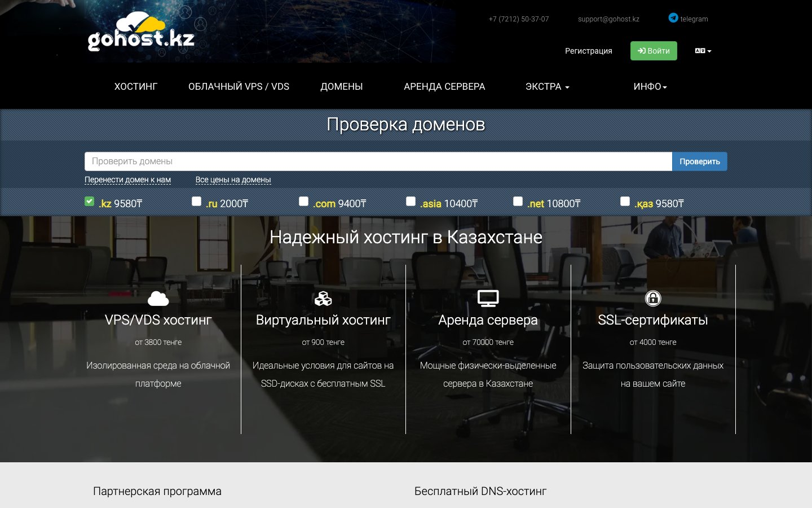The width and height of the screenshot is (812, 508).
Task: Click the phone number +7 (7212) 50-37-07
Action: 519,19
